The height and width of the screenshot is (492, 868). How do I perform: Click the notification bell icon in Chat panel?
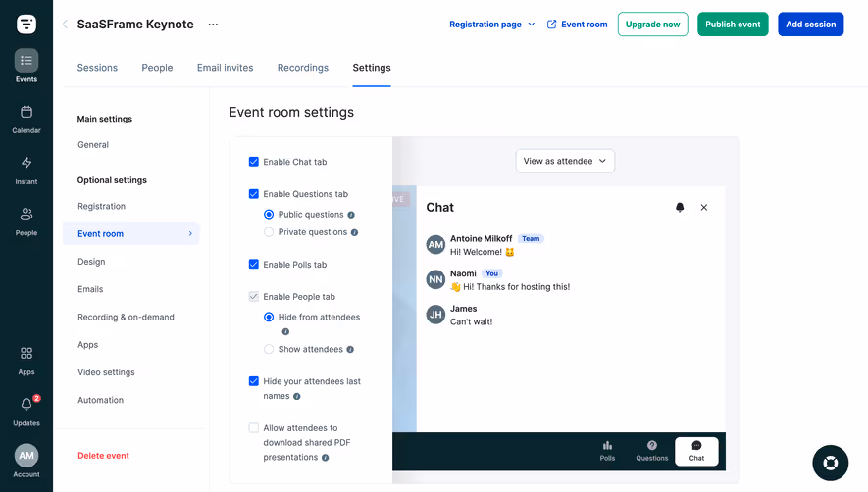[x=680, y=207]
